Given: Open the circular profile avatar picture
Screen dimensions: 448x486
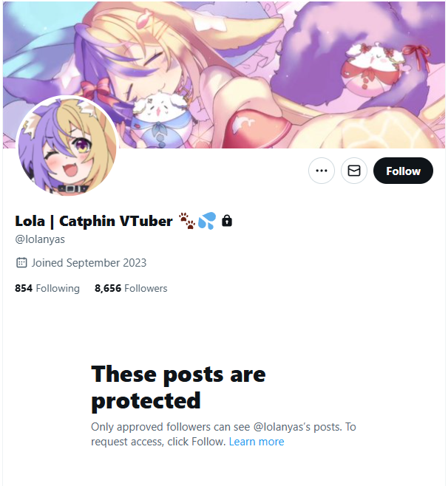Looking at the screenshot, I should pos(67,146).
